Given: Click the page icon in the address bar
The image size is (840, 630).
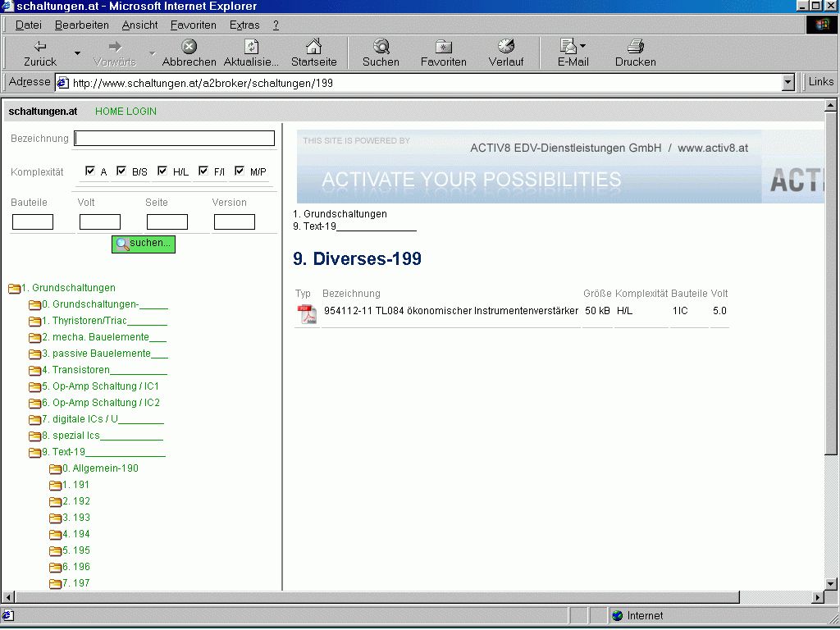Looking at the screenshot, I should pos(62,83).
